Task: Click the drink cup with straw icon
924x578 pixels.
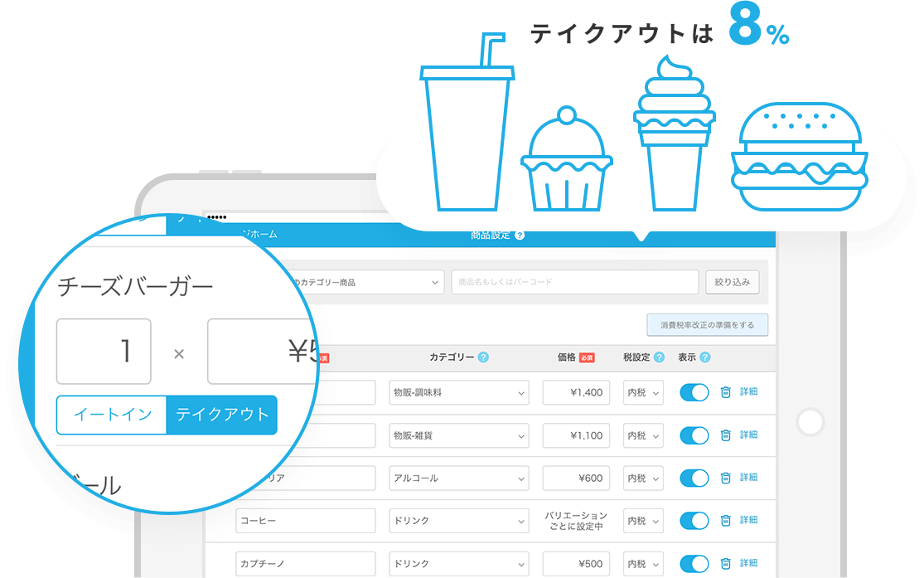Action: (465, 124)
